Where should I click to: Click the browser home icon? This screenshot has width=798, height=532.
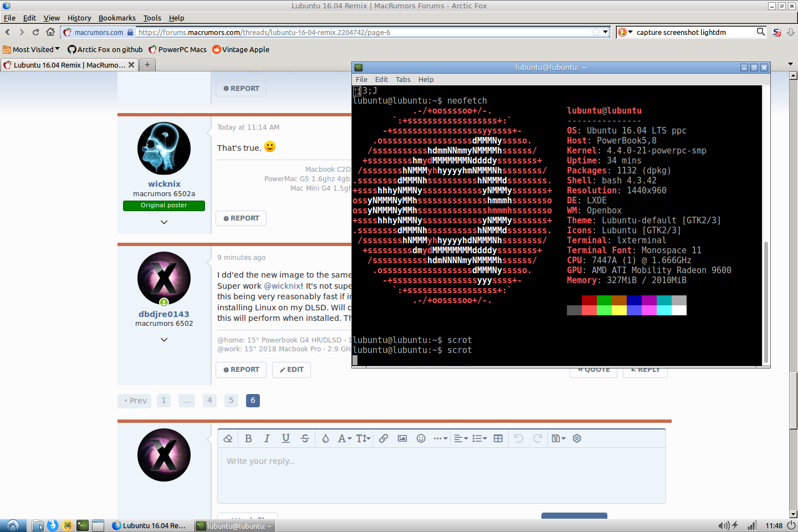click(50, 32)
